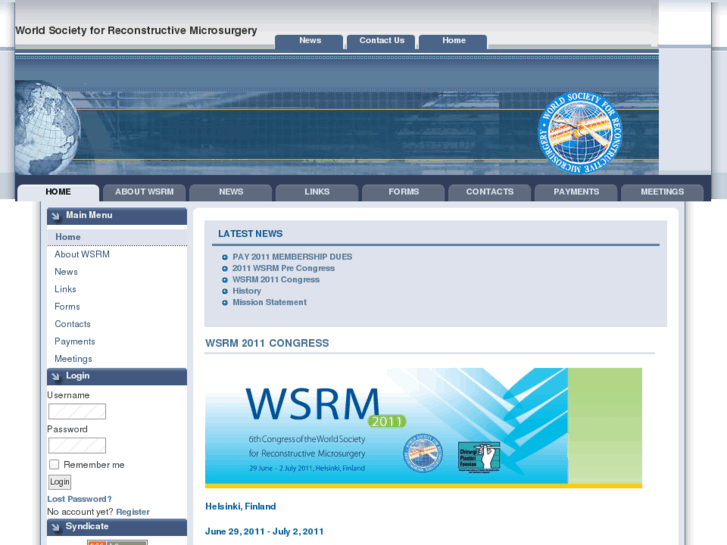The image size is (727, 545).
Task: Click the globe image in header banner
Action: 47,128
